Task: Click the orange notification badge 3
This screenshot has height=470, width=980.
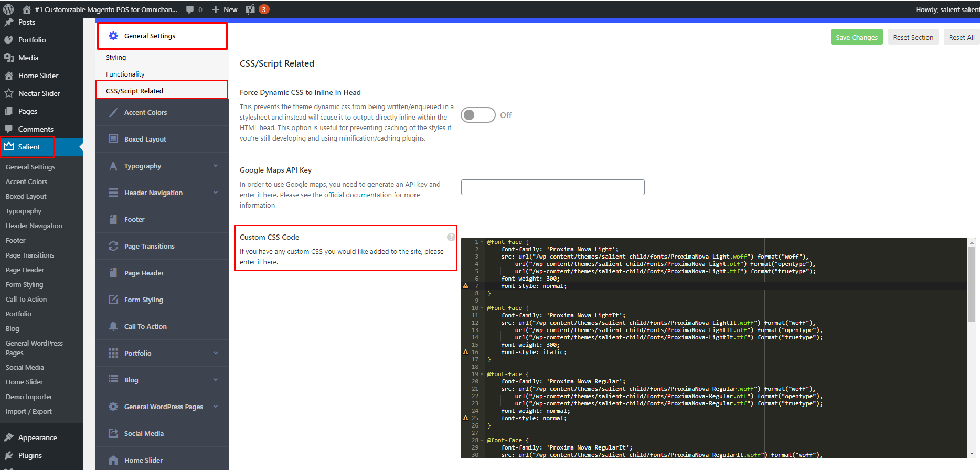Action: (264, 9)
